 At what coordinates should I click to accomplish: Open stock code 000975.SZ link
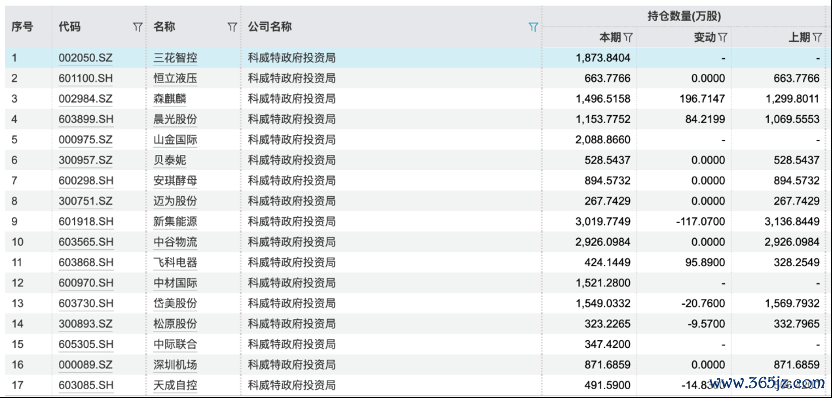tap(85, 140)
